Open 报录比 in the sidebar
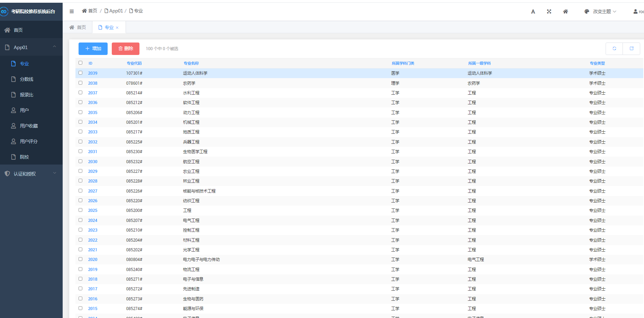 31,95
